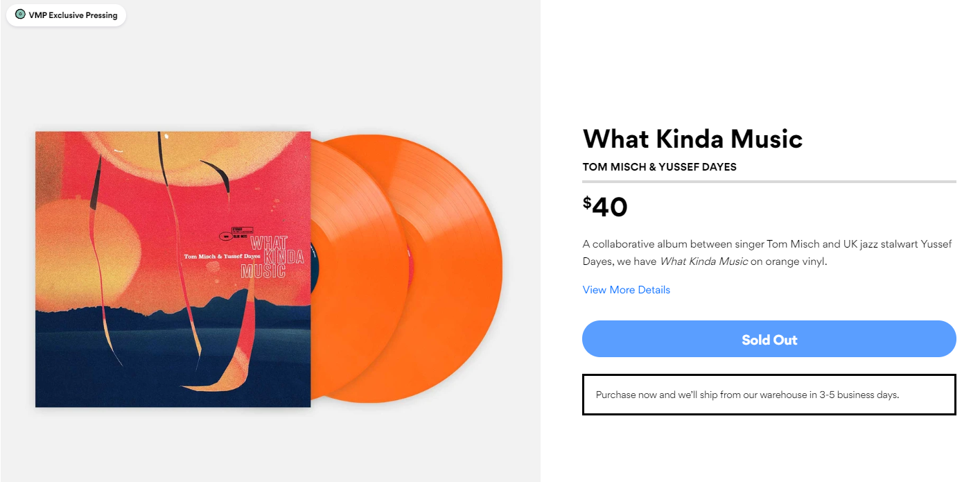980x482 pixels.
Task: Open the View More Details link
Action: (627, 290)
